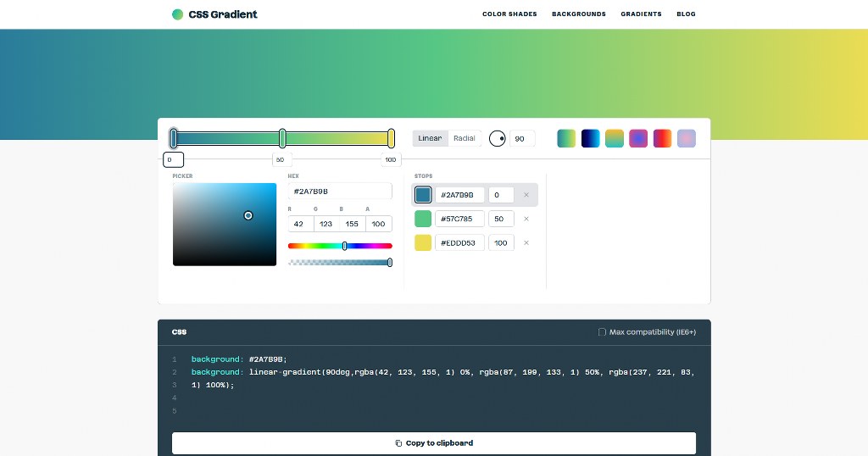868x456 pixels.
Task: Edit the HEX value field #2A7B9B
Action: click(340, 192)
